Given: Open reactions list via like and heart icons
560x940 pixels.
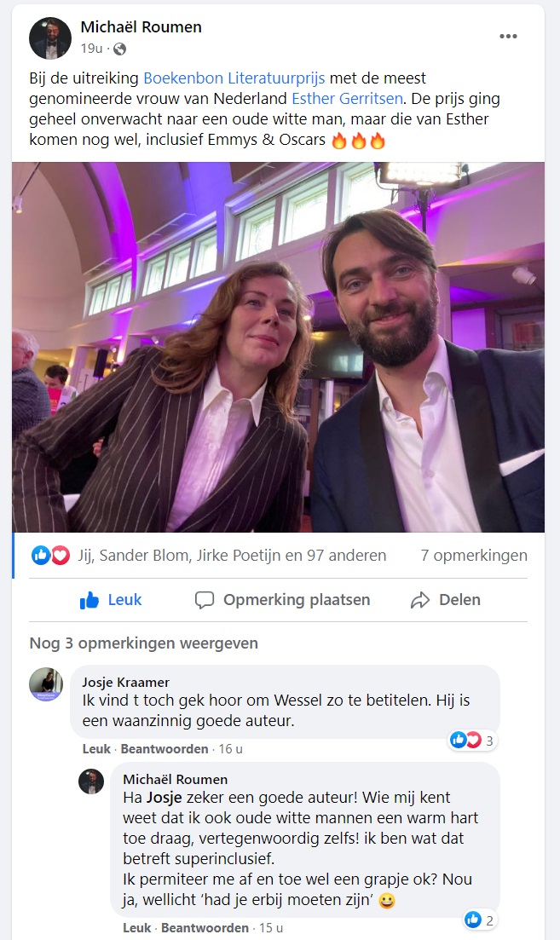Looking at the screenshot, I should 50,556.
